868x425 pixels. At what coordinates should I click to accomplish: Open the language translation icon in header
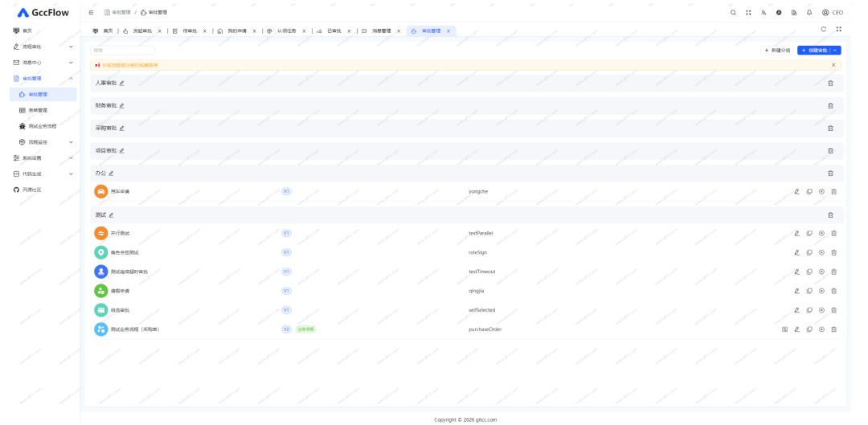coord(764,12)
